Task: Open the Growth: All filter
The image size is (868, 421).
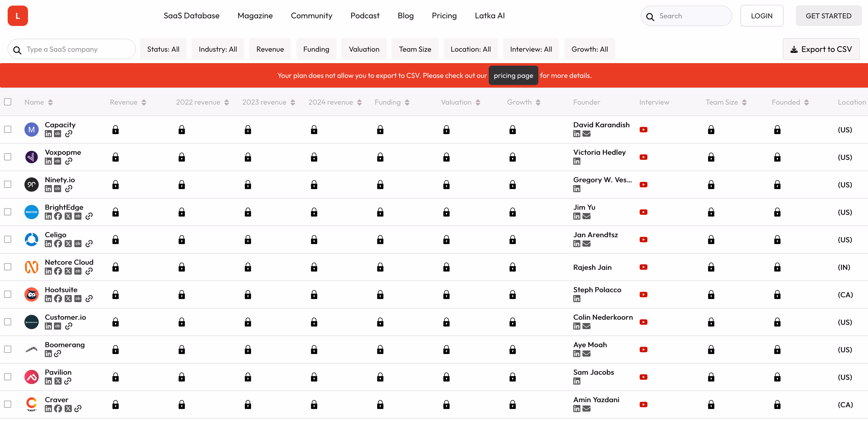Action: [589, 49]
